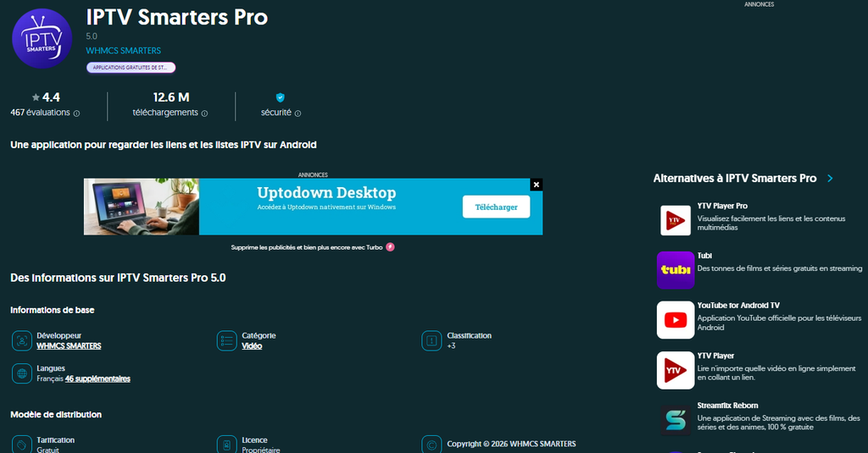Image resolution: width=868 pixels, height=453 pixels.
Task: Open the YTV Player title link
Action: pos(715,356)
